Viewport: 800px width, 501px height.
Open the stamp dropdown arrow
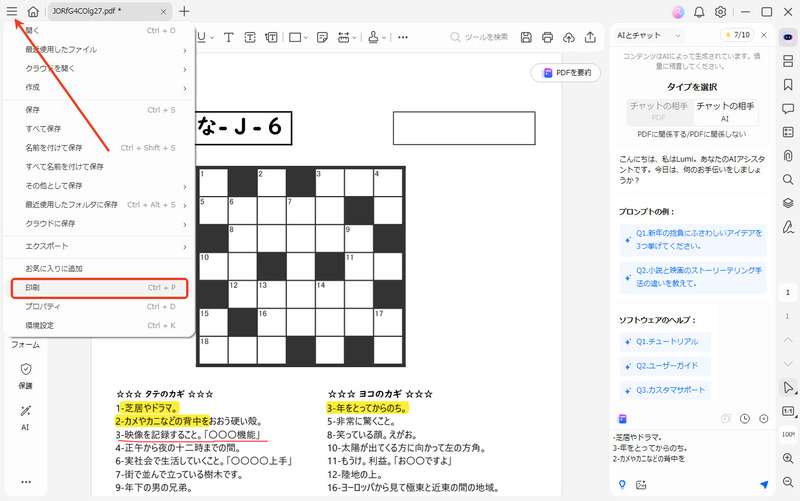point(384,38)
